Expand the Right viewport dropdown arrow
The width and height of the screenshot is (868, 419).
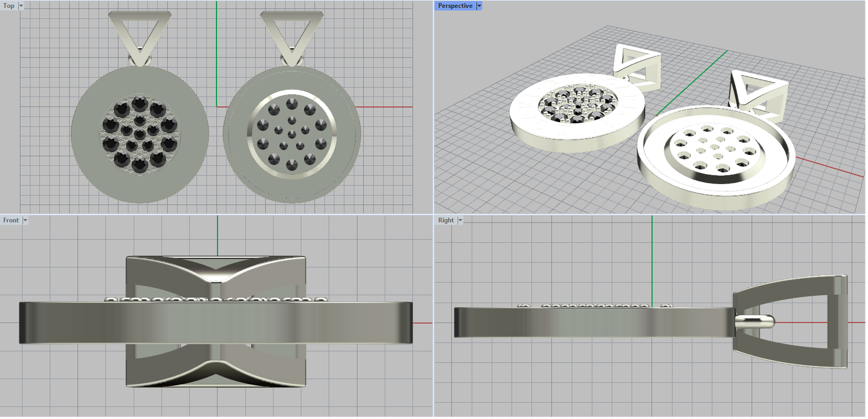coord(460,220)
